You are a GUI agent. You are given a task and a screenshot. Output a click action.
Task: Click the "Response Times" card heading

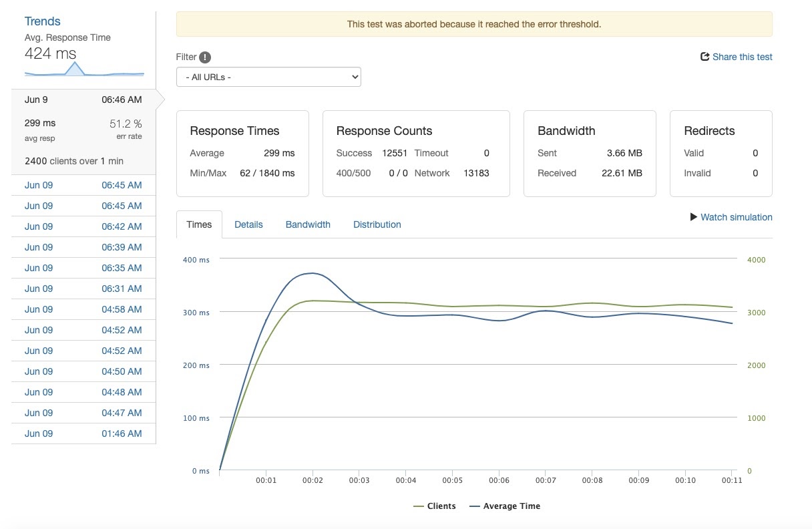coord(234,131)
